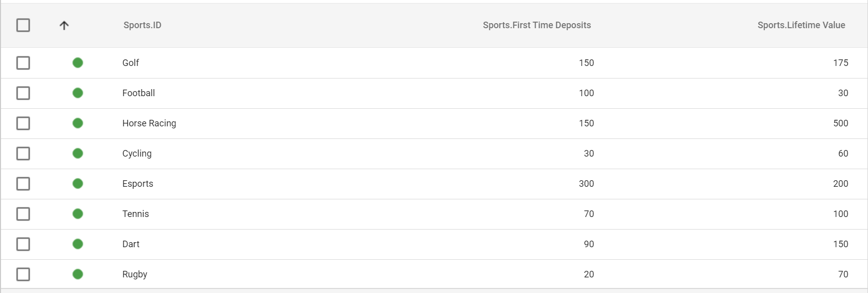Tick the checkbox for Dart row
Screen dimensions: 868x293
coord(23,244)
